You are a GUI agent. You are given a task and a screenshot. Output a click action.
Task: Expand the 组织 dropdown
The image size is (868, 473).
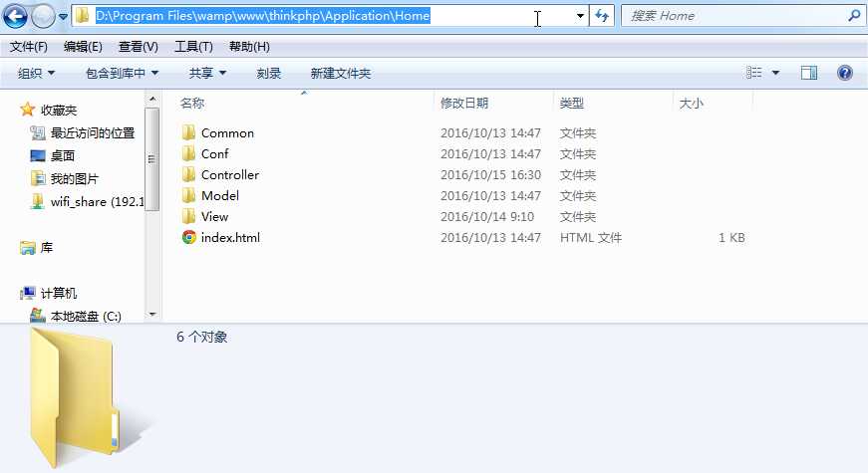37,73
